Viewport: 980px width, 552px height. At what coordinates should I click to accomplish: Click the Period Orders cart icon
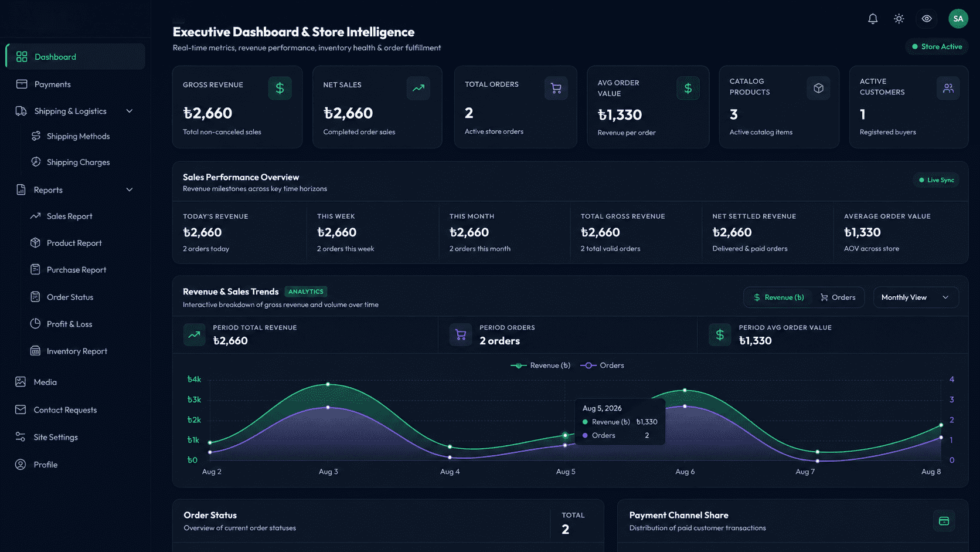461,335
